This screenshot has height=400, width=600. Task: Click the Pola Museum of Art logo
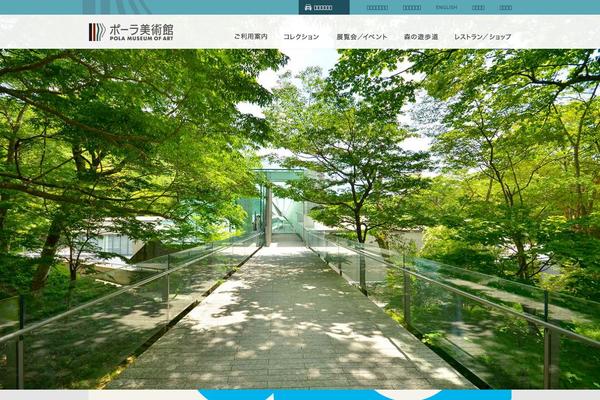[131, 32]
